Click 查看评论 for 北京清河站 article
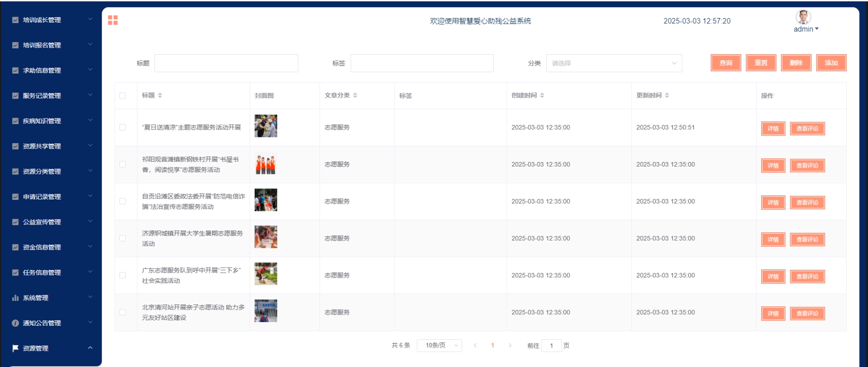This screenshot has height=367, width=868. 807,314
